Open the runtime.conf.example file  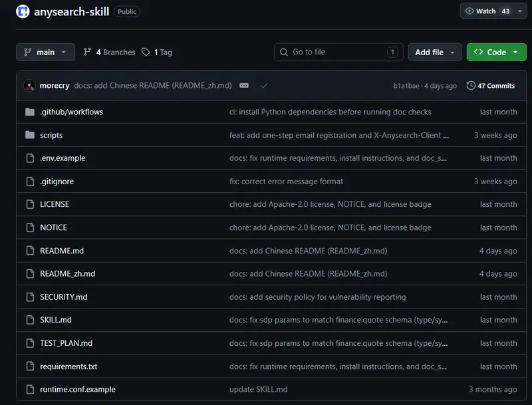pos(78,390)
